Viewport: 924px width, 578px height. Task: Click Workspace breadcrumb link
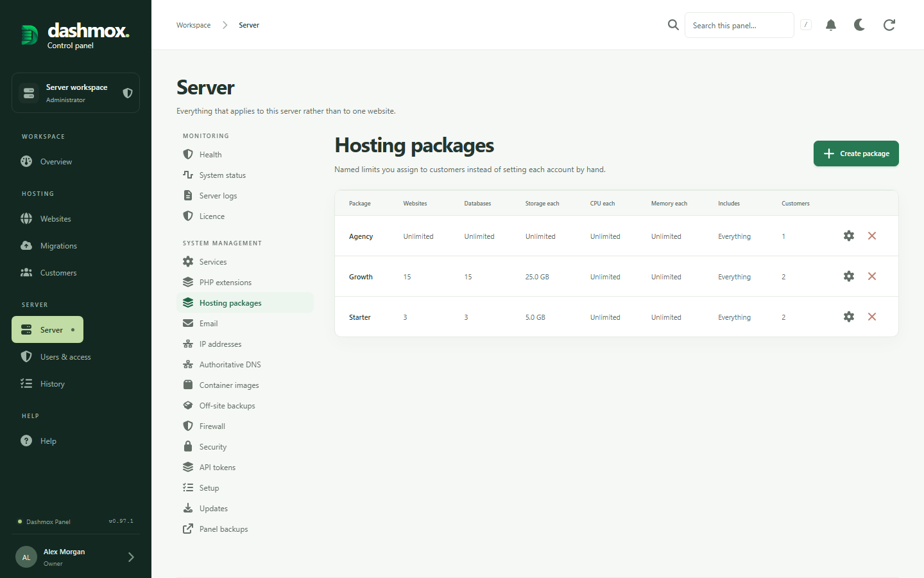[193, 25]
